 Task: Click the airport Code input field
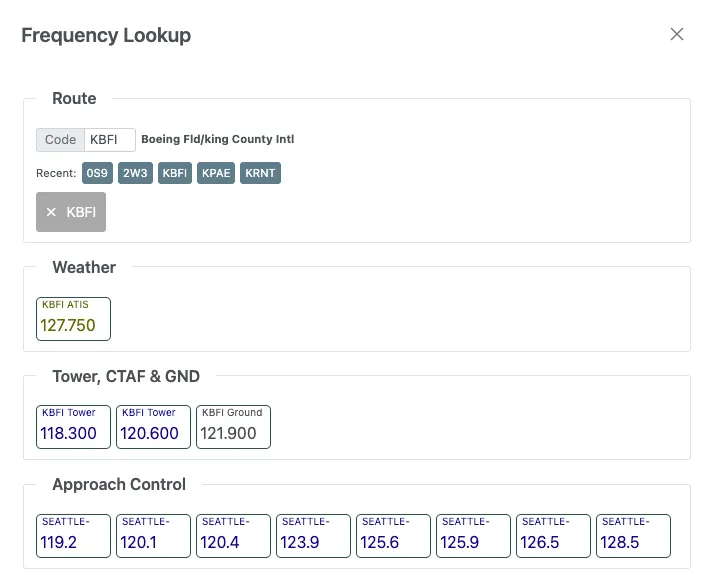[x=109, y=140]
